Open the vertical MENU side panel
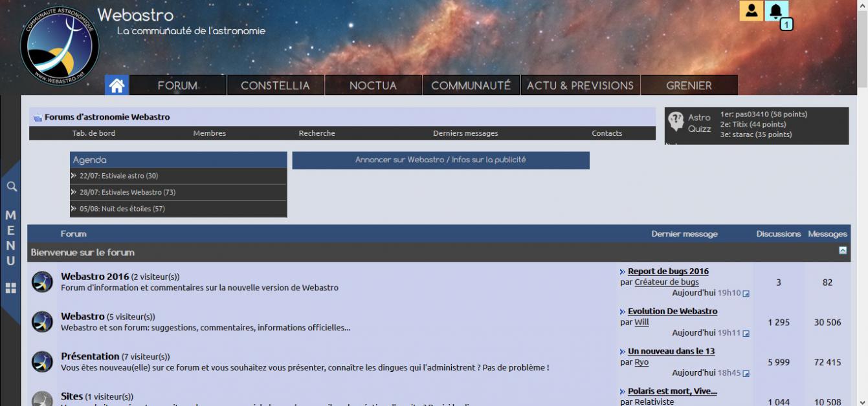Image resolution: width=868 pixels, height=406 pixels. pyautogui.click(x=10, y=238)
